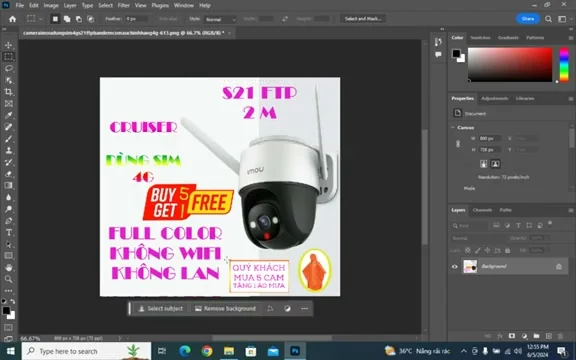Select the Crop tool
576x360 pixels.
pyautogui.click(x=8, y=92)
